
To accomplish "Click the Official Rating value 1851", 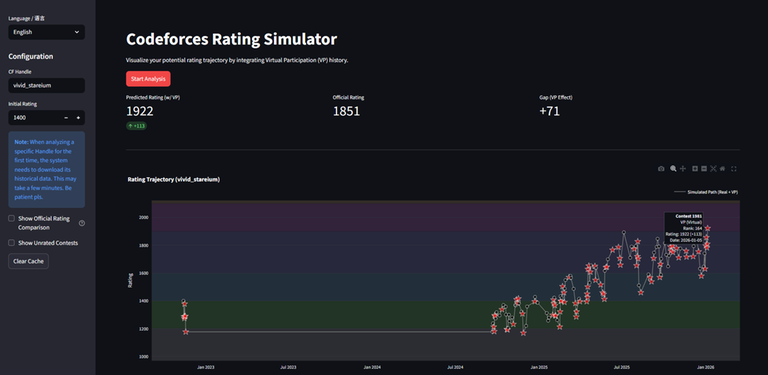I will click(347, 111).
